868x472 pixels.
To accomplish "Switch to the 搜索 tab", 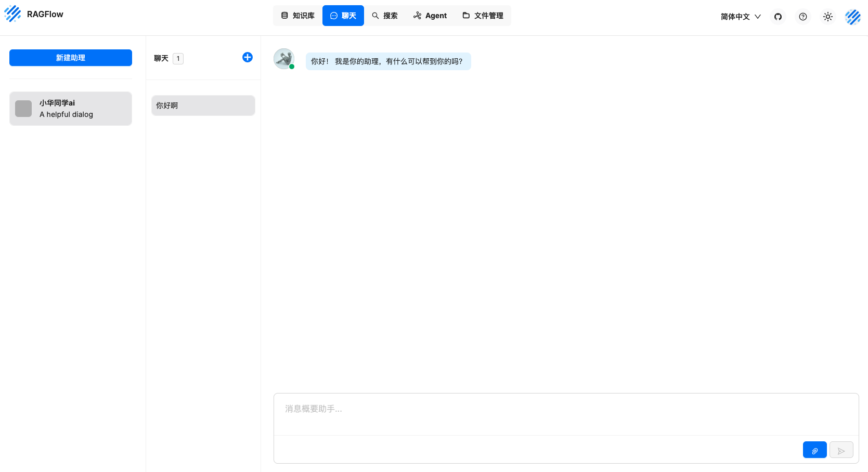I will coord(385,16).
